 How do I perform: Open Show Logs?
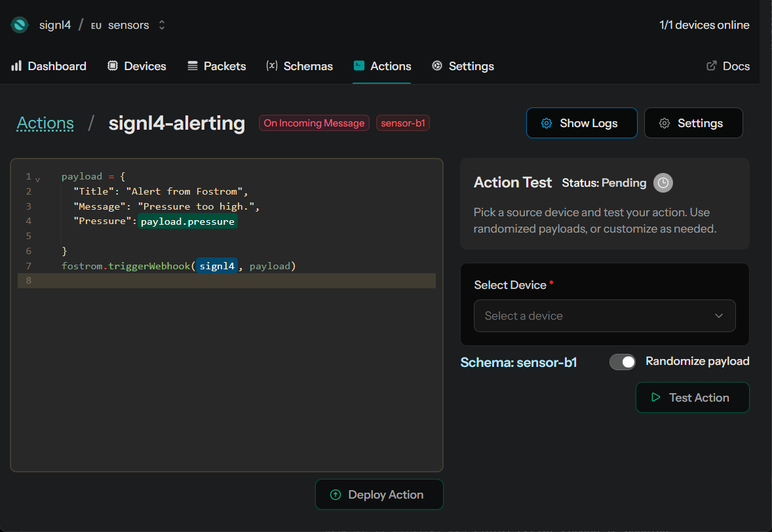[581, 123]
